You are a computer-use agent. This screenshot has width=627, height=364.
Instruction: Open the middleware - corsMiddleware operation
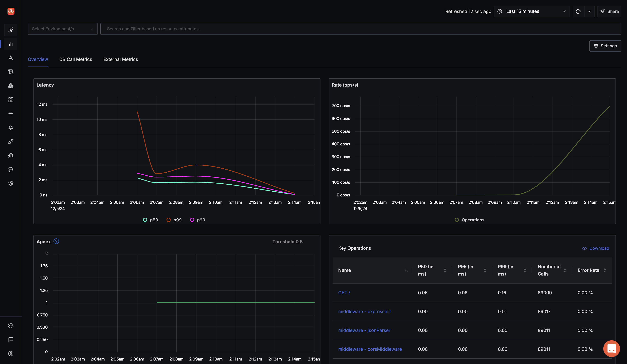370,349
